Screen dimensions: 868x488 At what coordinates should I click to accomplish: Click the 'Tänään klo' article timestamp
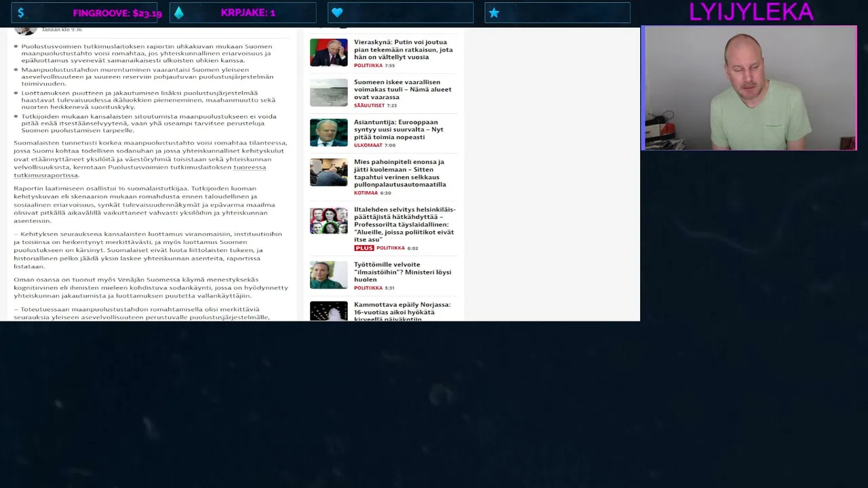pos(62,30)
